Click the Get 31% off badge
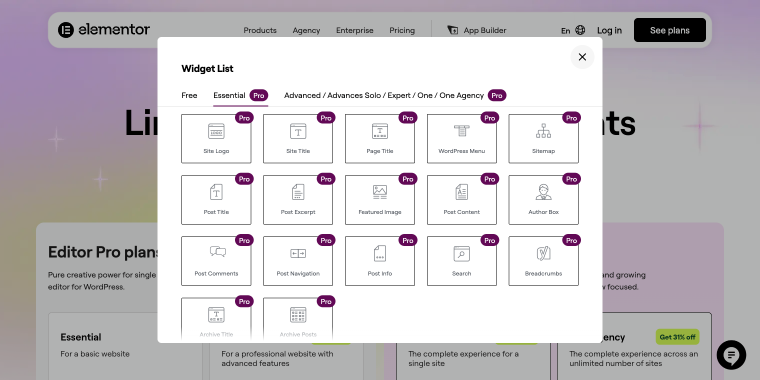The height and width of the screenshot is (380, 760). point(677,337)
